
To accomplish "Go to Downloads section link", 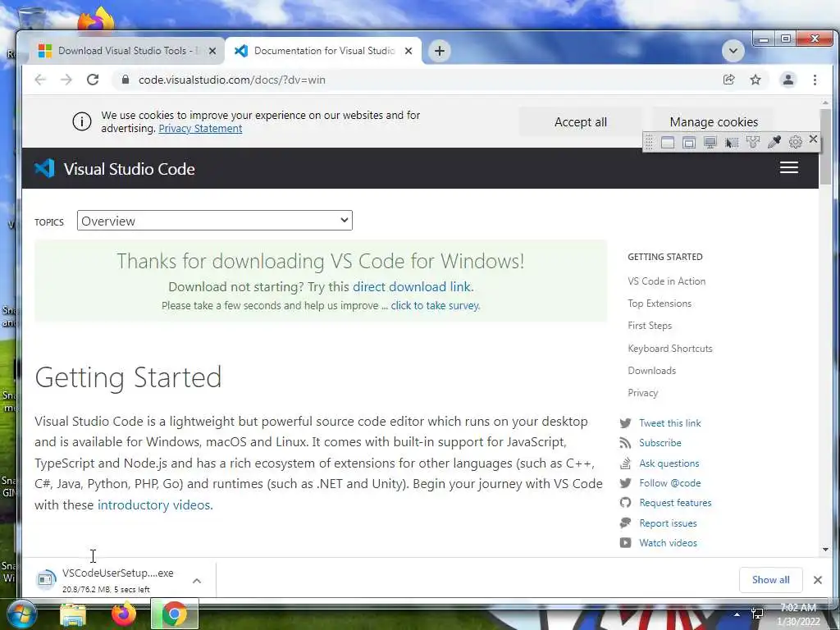I will pos(651,371).
